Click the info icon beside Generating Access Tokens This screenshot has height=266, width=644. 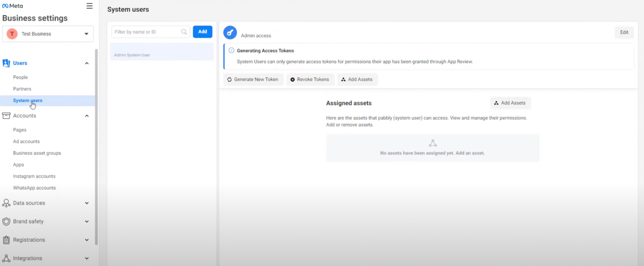tap(231, 50)
